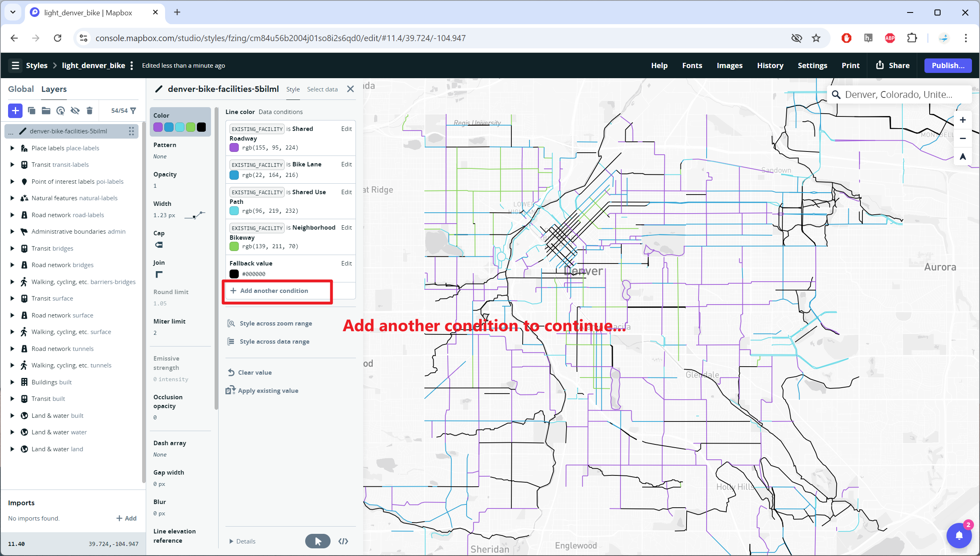Click the Style across zoom range icon option
The height and width of the screenshot is (556, 980).
[x=231, y=323]
